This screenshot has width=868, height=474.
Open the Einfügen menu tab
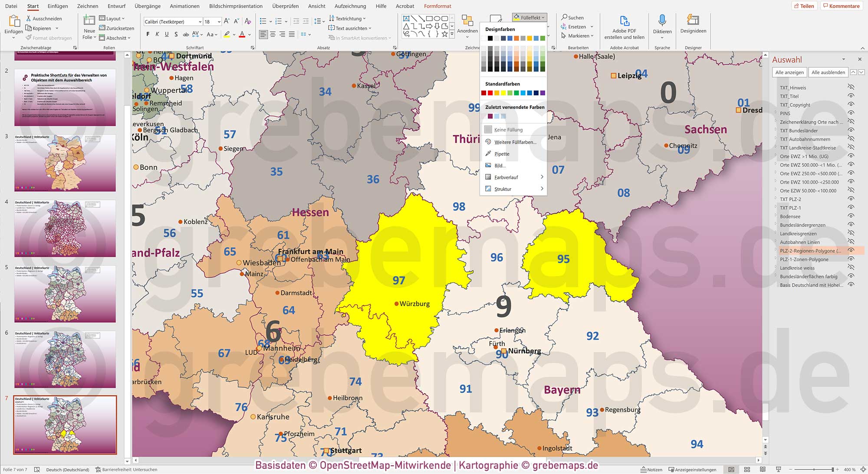[58, 6]
